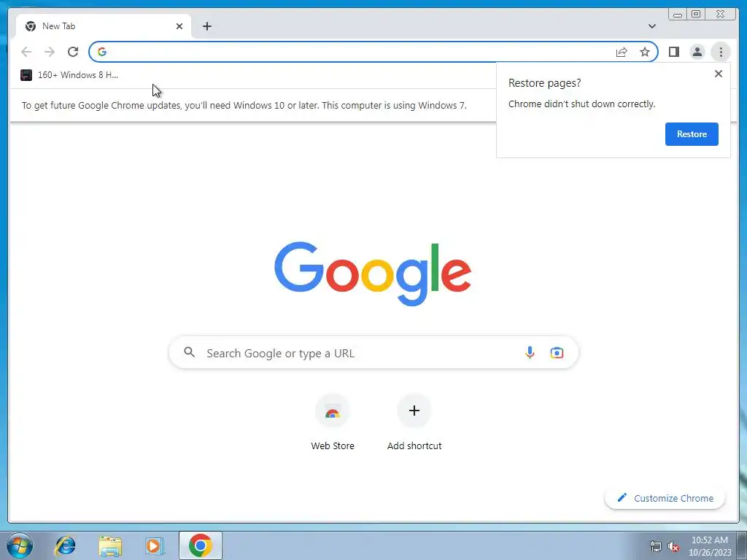Minimize the Chrome window
Viewport: 747px width, 560px height.
[678, 15]
